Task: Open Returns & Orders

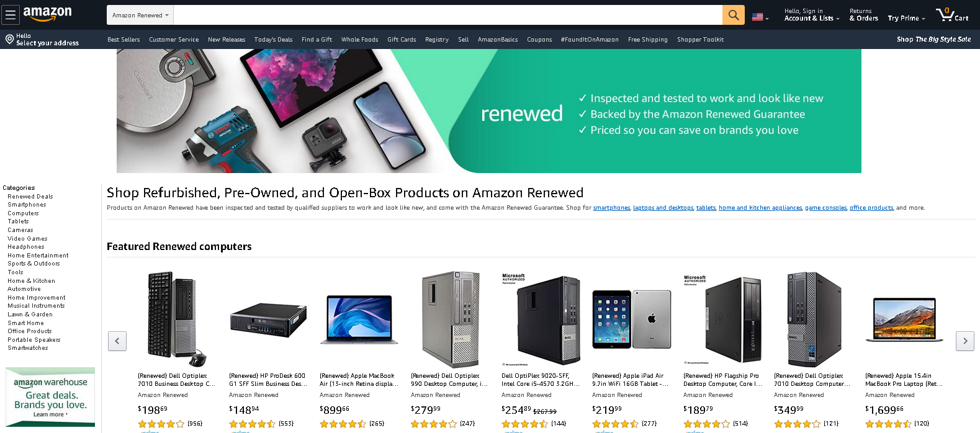Action: click(863, 15)
